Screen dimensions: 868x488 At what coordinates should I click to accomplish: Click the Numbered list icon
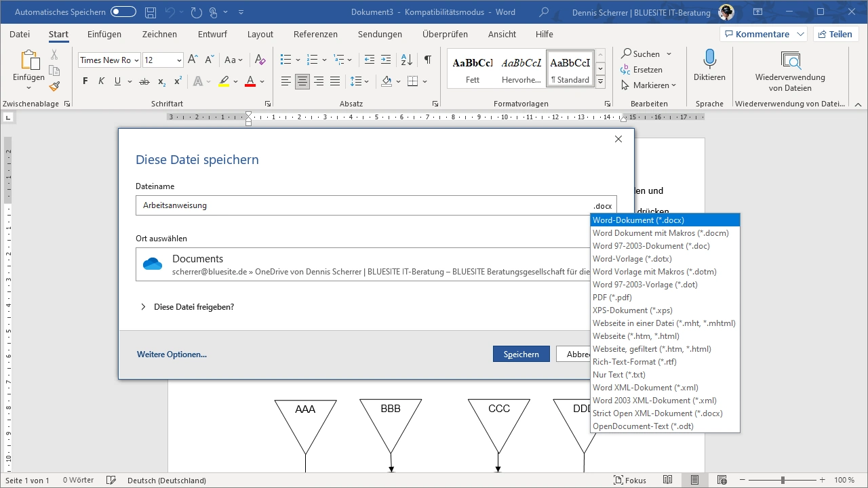point(312,60)
